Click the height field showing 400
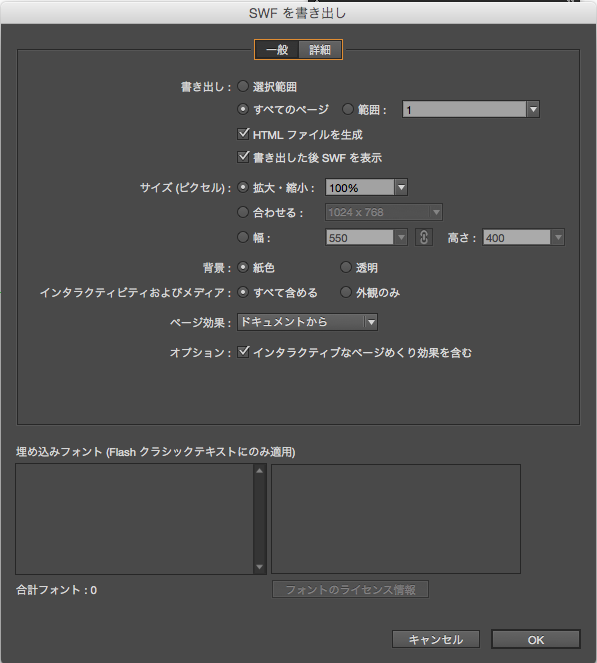Image resolution: width=597 pixels, height=663 pixels. (517, 237)
